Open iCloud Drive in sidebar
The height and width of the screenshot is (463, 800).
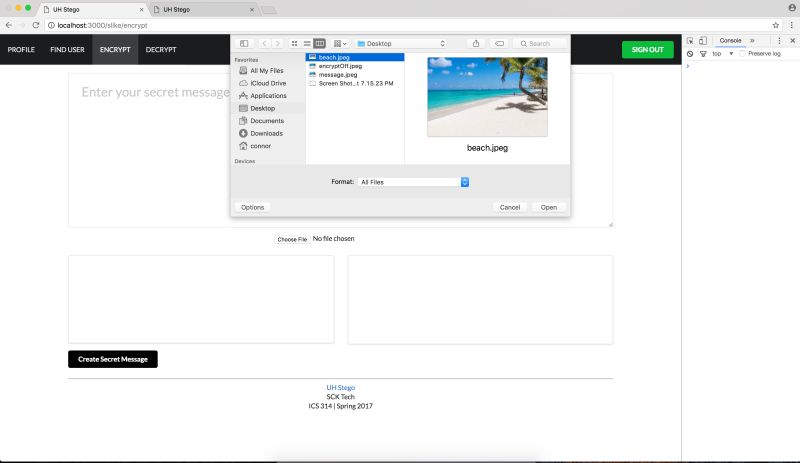point(268,83)
